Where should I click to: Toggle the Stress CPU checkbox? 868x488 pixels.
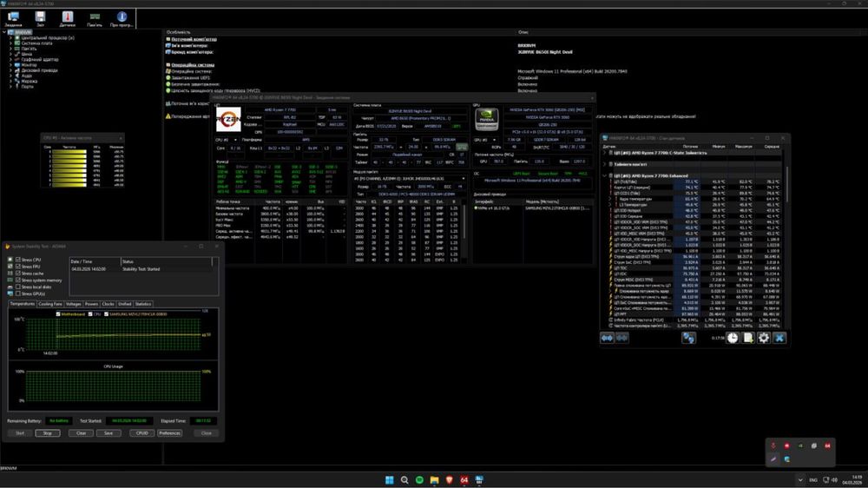pyautogui.click(x=18, y=260)
